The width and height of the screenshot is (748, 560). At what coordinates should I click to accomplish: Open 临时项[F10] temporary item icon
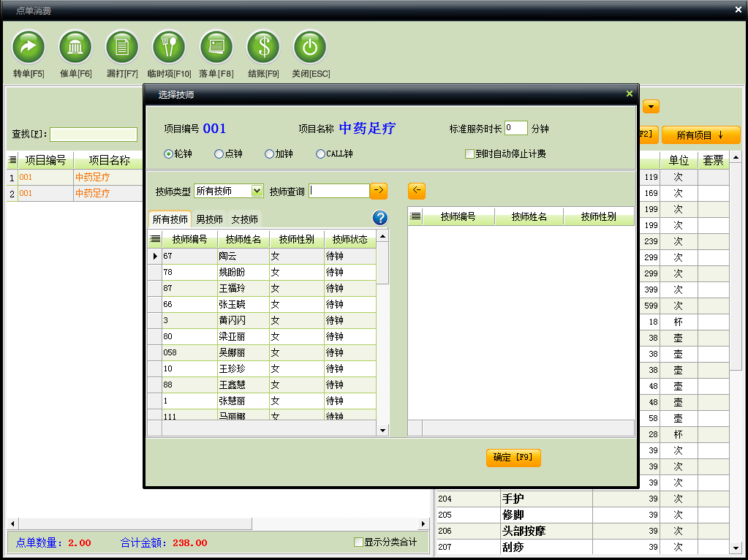coord(169,48)
